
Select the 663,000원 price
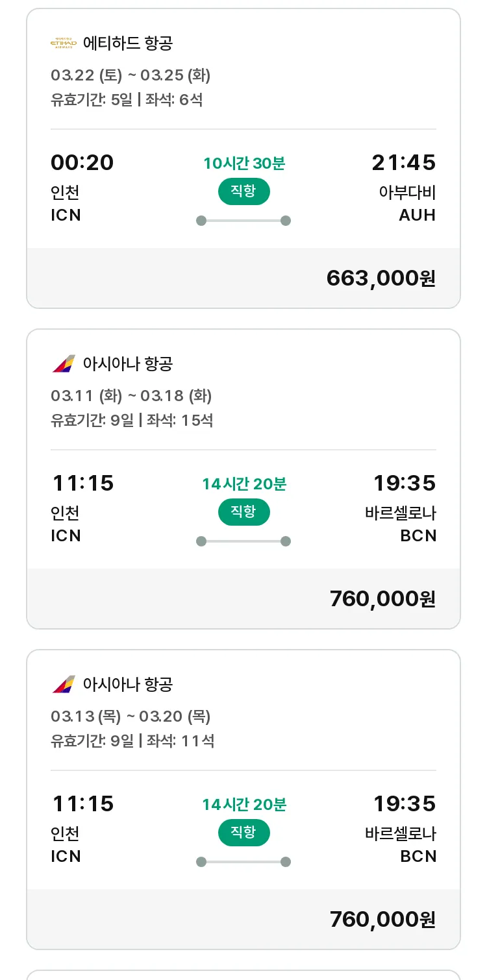pos(381,278)
